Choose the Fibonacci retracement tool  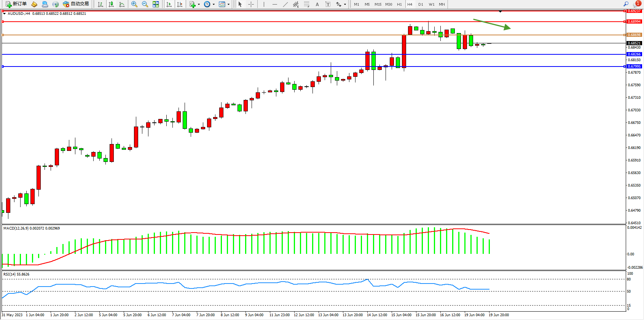[307, 4]
